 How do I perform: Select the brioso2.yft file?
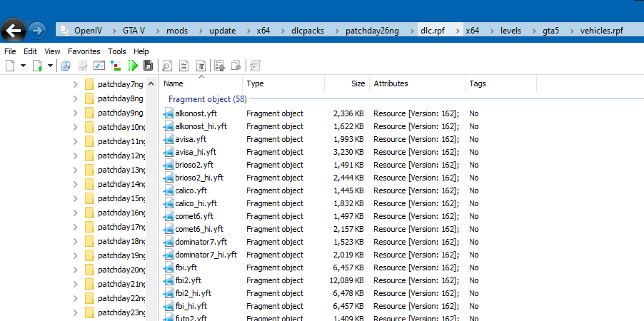(x=194, y=165)
